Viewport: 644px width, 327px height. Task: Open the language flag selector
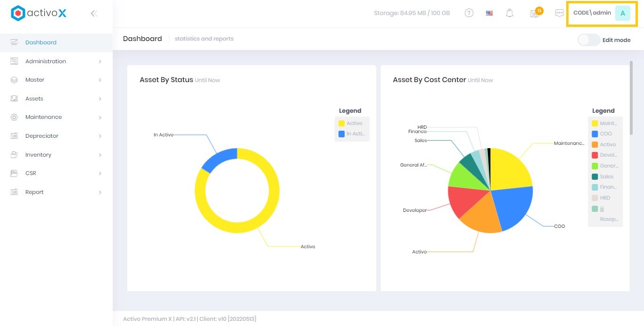489,13
